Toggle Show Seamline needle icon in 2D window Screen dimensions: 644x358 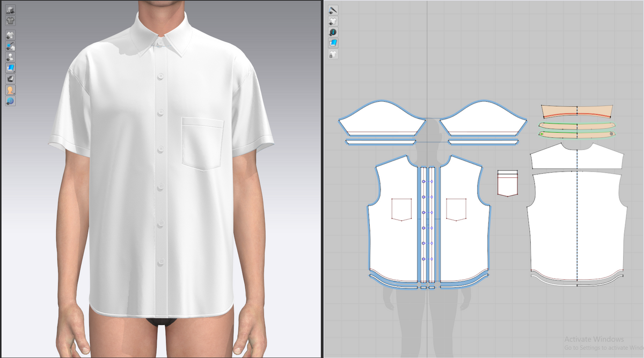tap(333, 10)
